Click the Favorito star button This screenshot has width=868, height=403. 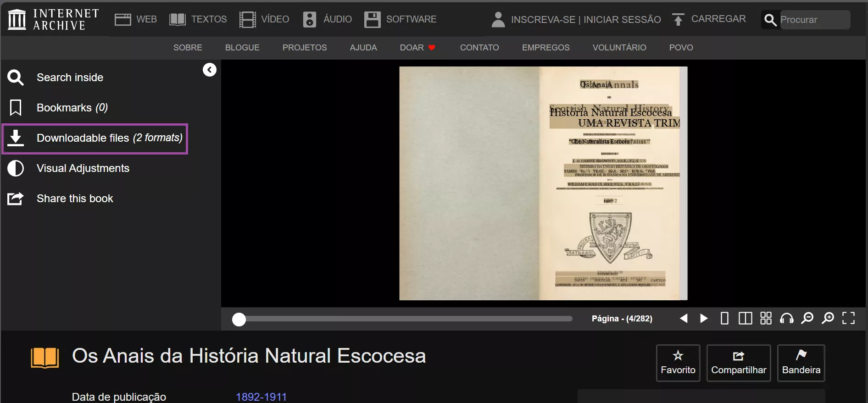coord(678,363)
